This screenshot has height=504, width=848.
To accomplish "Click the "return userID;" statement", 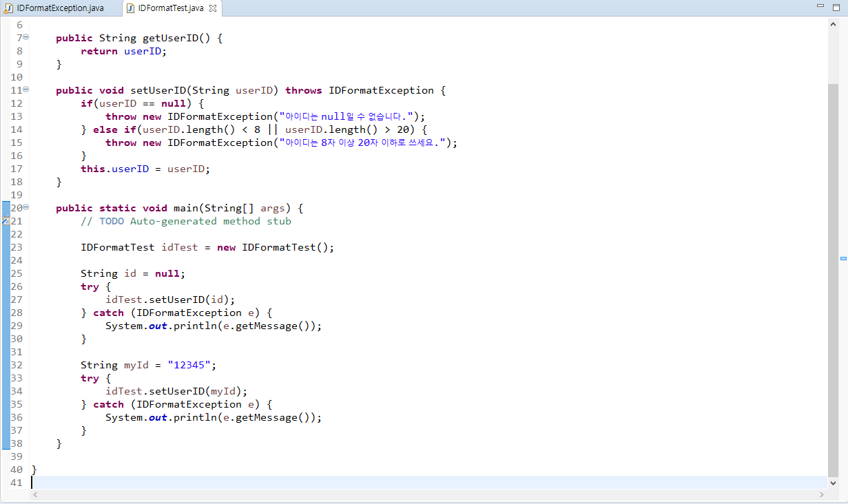I will pyautogui.click(x=124, y=51).
